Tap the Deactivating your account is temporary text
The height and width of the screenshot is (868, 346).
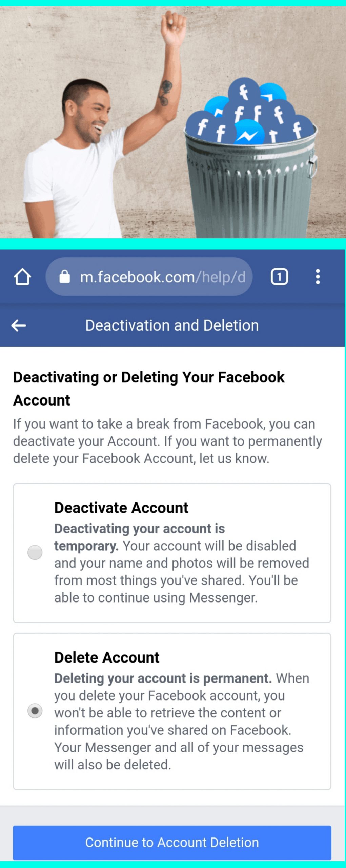pos(139,537)
